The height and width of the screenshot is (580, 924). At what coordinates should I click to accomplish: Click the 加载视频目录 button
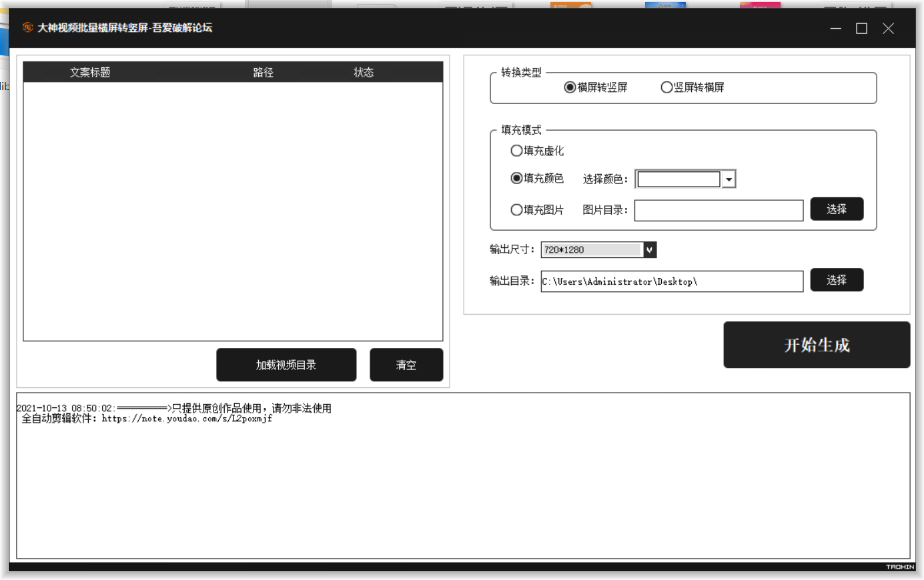click(x=286, y=365)
